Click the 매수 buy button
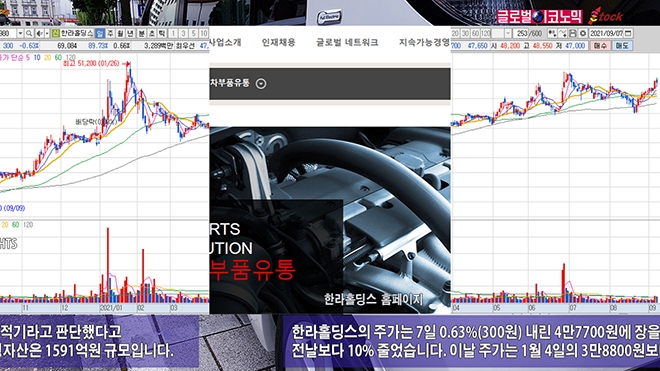This screenshot has height=371, width=660. pyautogui.click(x=600, y=46)
